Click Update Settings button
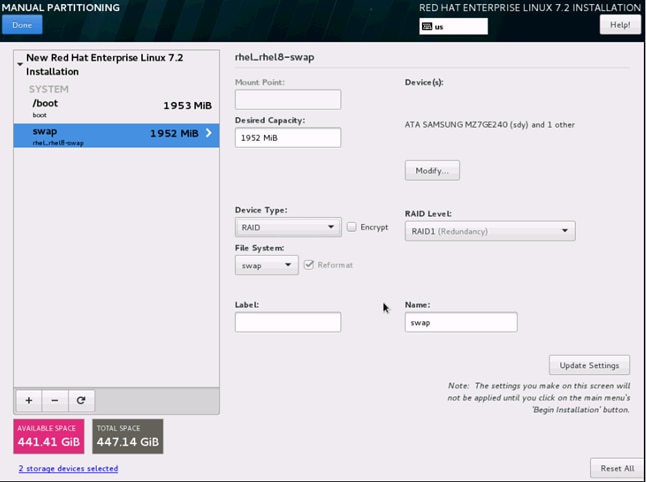Screen dimensions: 646x482 (589, 365)
